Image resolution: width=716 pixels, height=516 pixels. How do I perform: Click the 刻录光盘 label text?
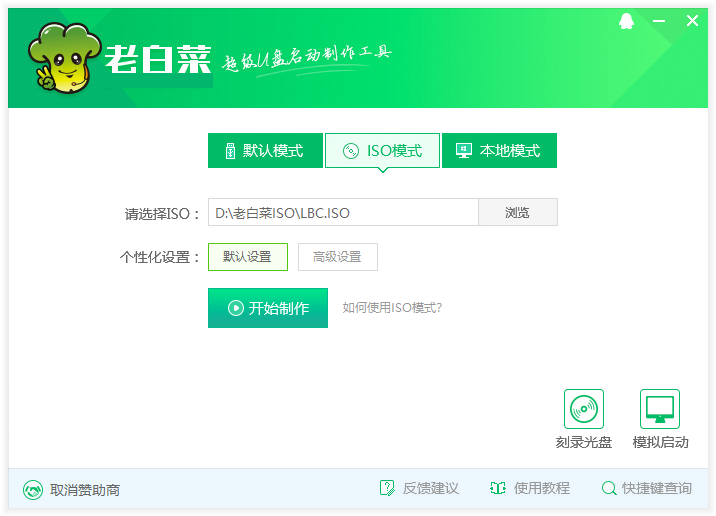coord(584,442)
